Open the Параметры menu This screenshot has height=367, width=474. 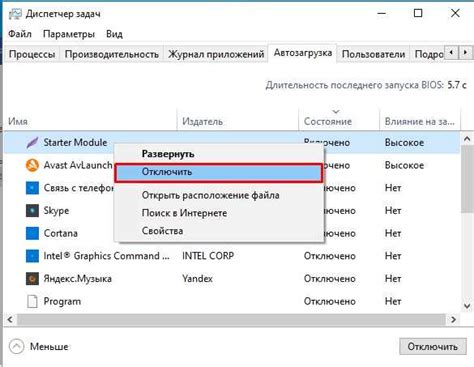[69, 34]
